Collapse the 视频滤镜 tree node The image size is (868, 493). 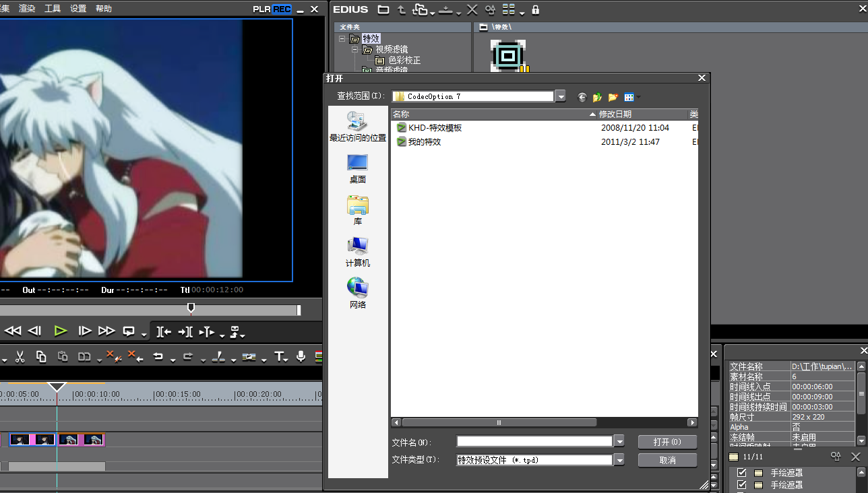coord(354,50)
